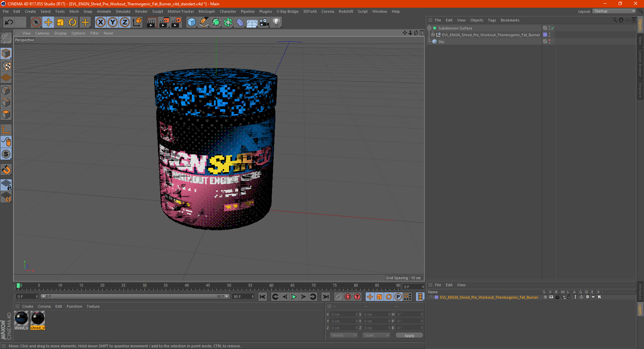
Task: Click the current frame 0 F field
Action: coord(27,297)
